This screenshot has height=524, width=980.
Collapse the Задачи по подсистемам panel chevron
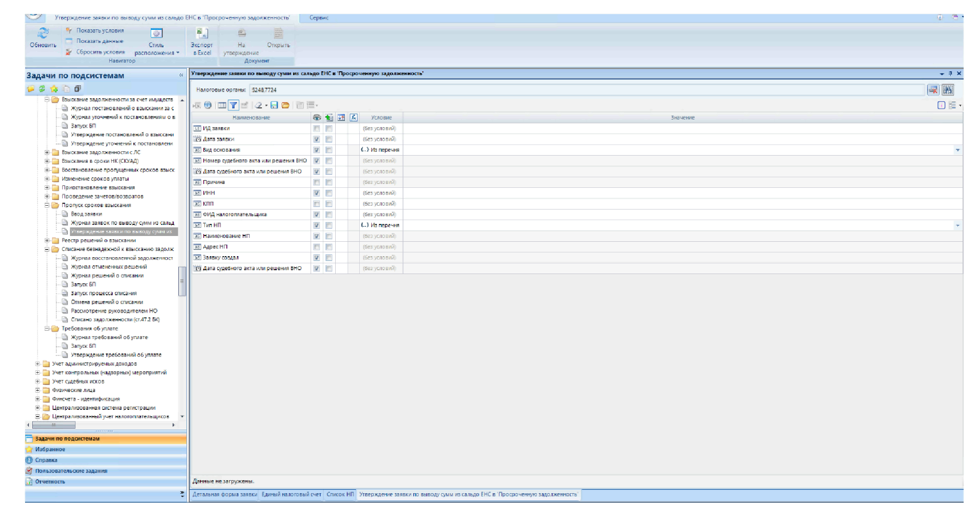(x=181, y=75)
